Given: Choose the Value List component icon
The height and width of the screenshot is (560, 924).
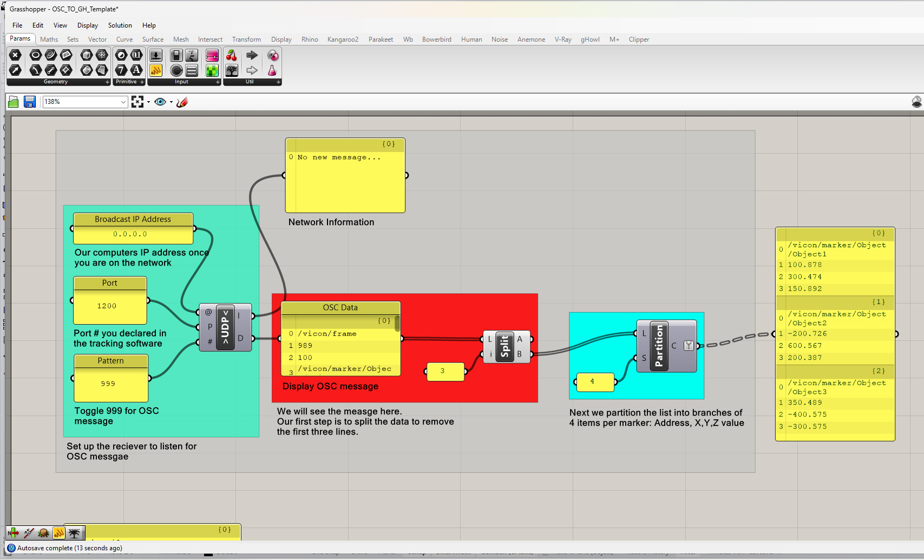Looking at the screenshot, I should (x=192, y=70).
